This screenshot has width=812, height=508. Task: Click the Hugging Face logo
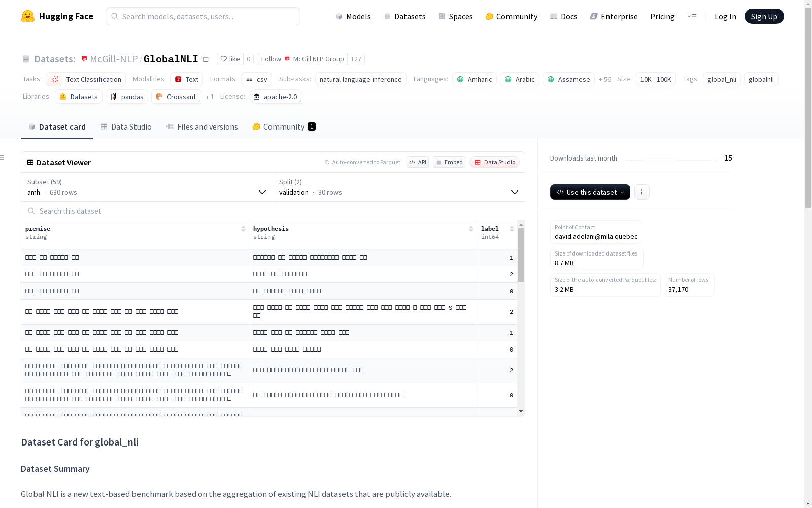coord(57,16)
